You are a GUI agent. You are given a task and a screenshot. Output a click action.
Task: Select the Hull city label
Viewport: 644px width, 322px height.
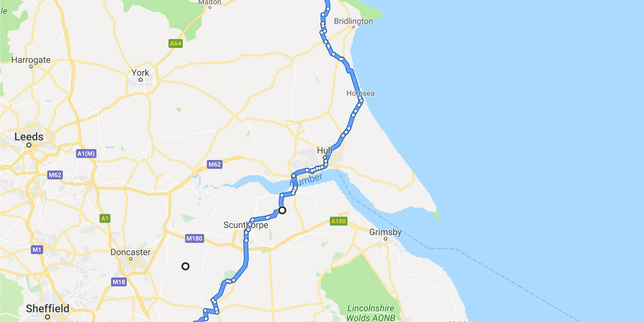click(x=324, y=151)
